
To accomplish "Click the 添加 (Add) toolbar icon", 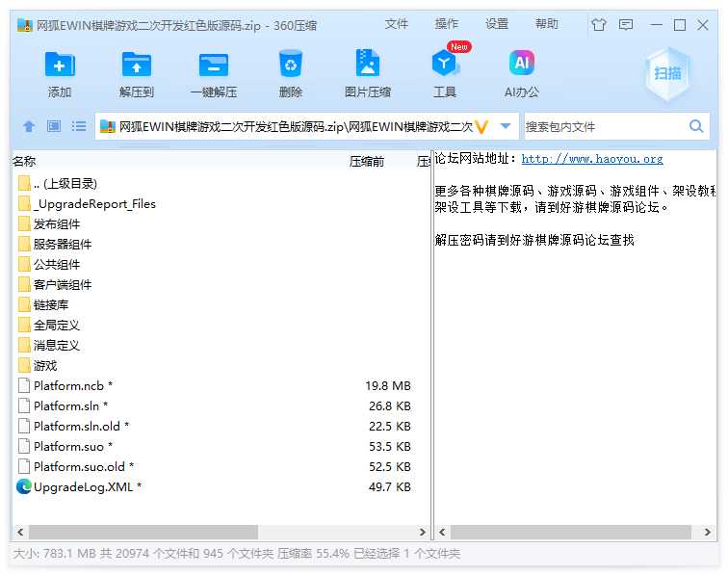I will 60,65.
